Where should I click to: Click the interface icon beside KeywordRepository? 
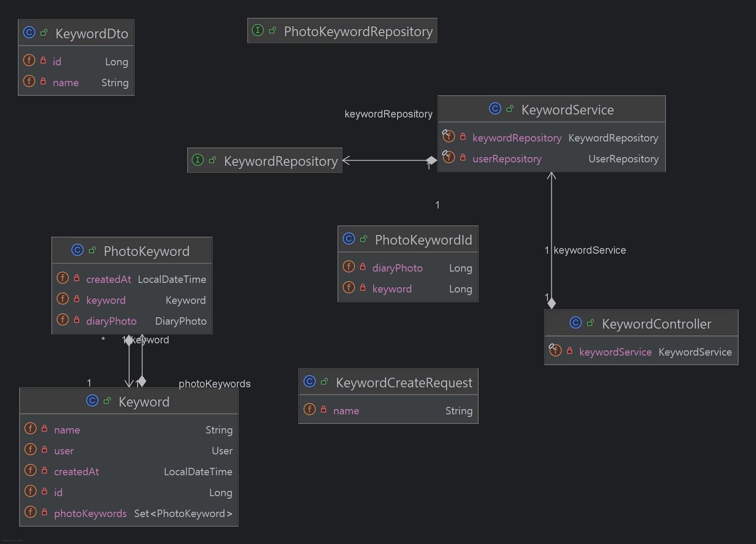point(198,160)
